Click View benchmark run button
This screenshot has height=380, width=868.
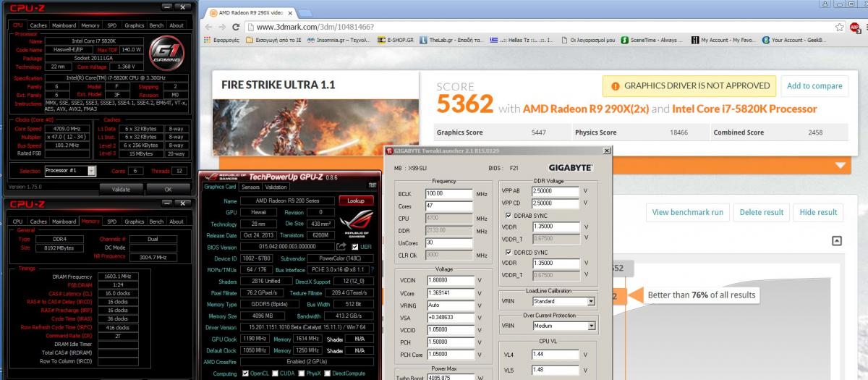(687, 212)
